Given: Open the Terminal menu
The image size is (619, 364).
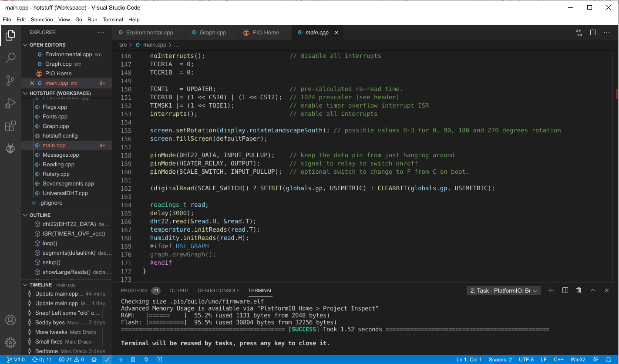Looking at the screenshot, I should click(x=113, y=20).
